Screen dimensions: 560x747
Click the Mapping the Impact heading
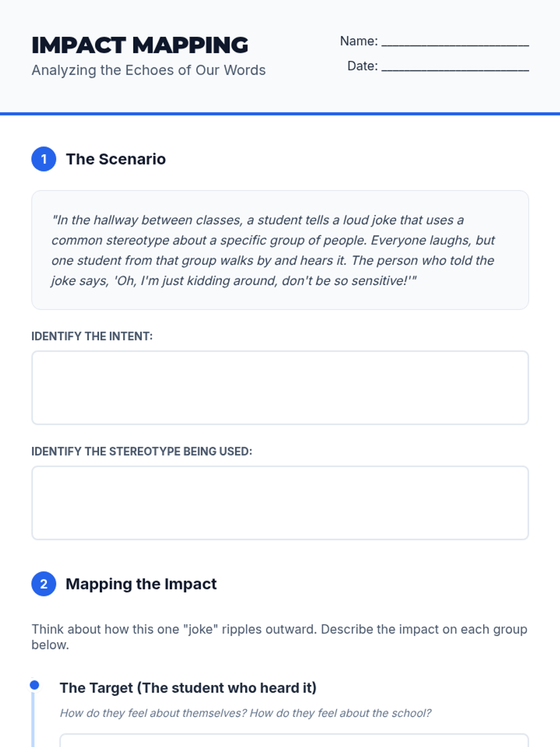pyautogui.click(x=141, y=584)
